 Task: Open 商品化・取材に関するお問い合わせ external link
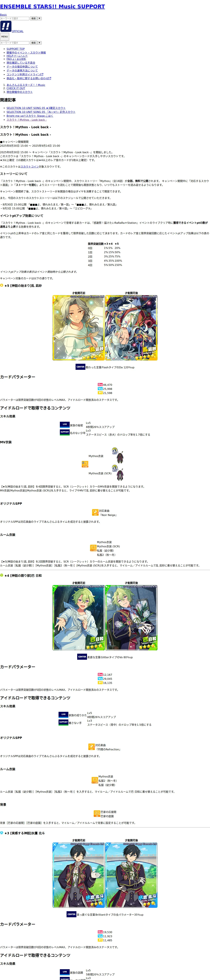click(x=29, y=78)
